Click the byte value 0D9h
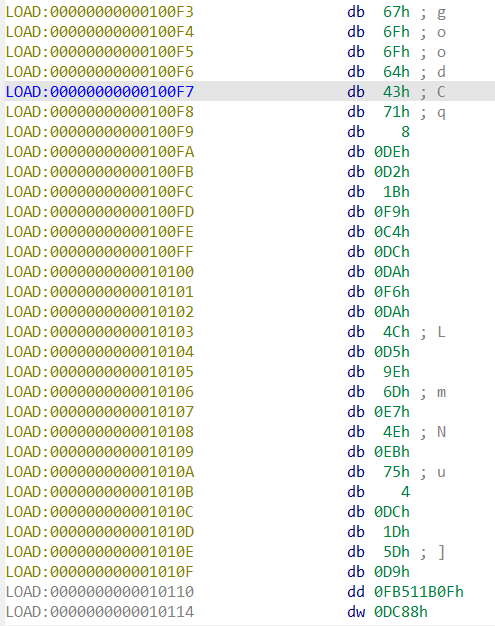495x626 pixels. pos(392,572)
